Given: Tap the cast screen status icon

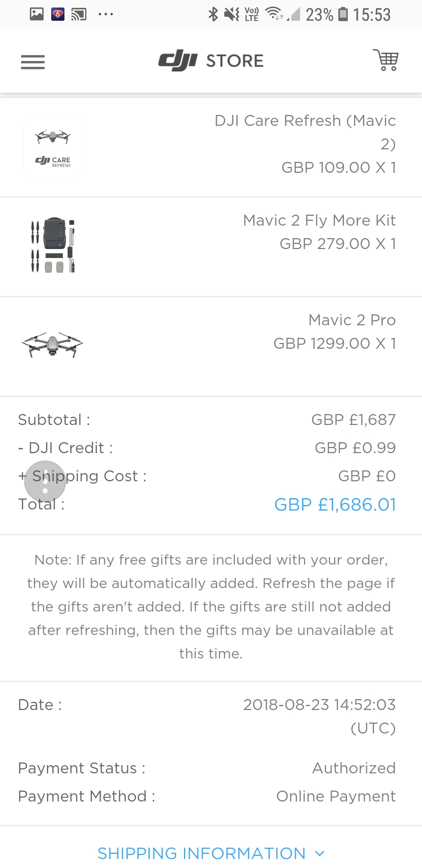Looking at the screenshot, I should [79, 14].
